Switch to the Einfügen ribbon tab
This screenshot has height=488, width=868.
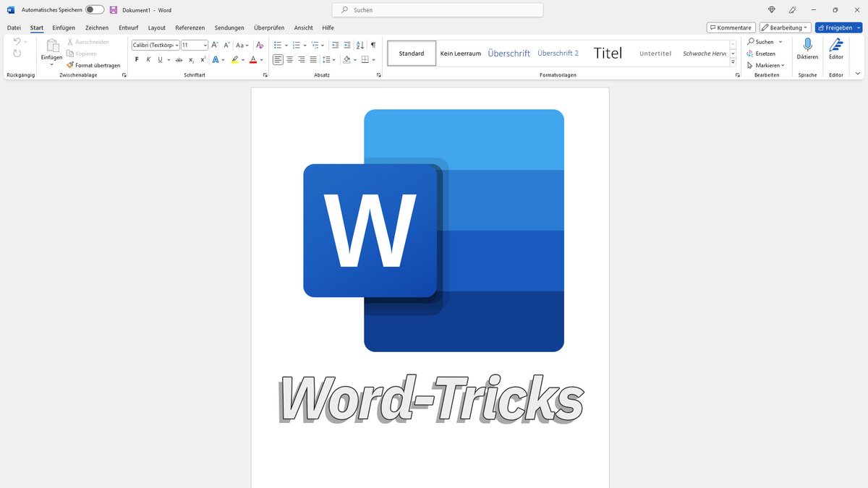(63, 27)
